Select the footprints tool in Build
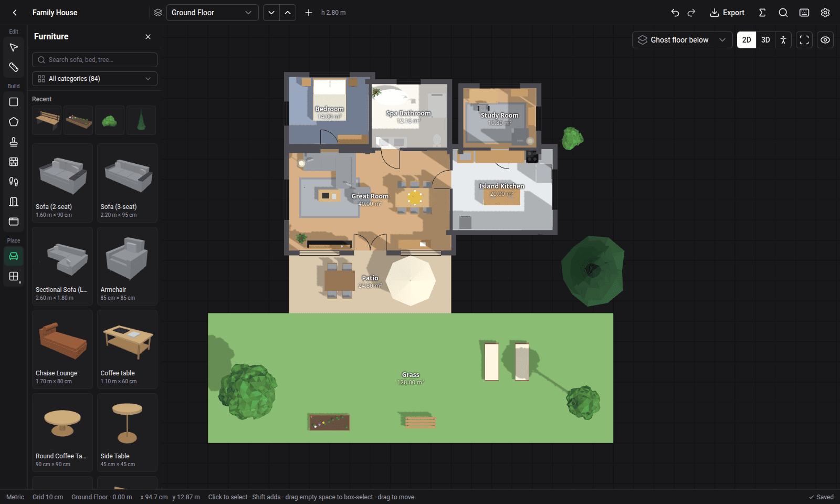This screenshot has height=504, width=840. (14, 182)
